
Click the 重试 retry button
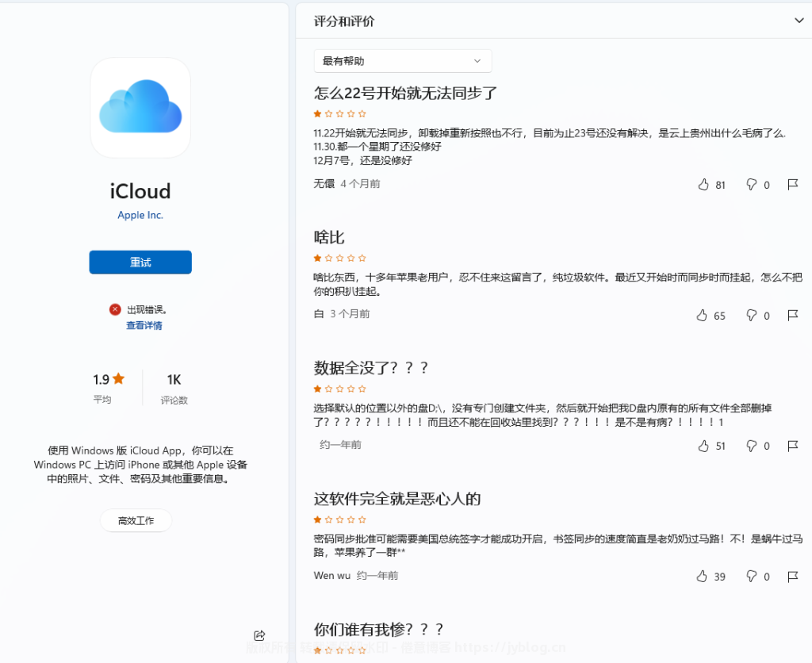[x=140, y=263]
